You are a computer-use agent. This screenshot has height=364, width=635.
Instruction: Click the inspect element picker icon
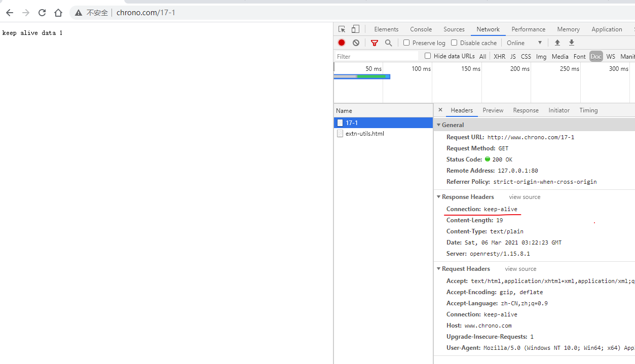tap(342, 29)
